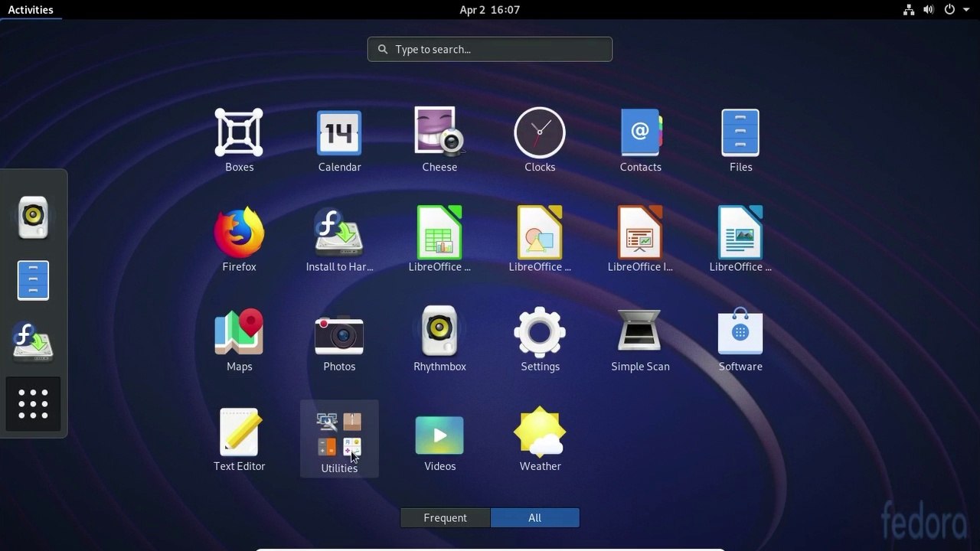Open the Weather app

click(x=540, y=432)
